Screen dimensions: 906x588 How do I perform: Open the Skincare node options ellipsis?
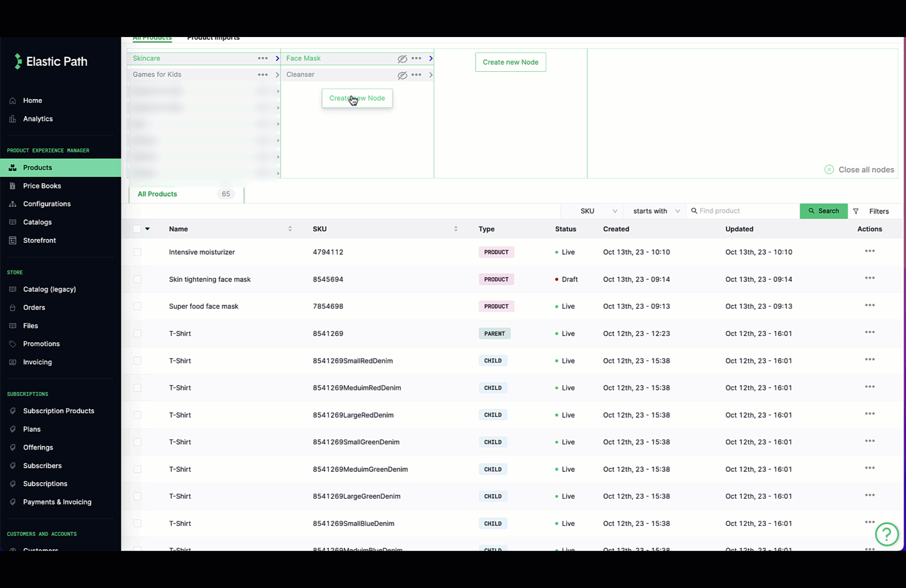(x=263, y=58)
